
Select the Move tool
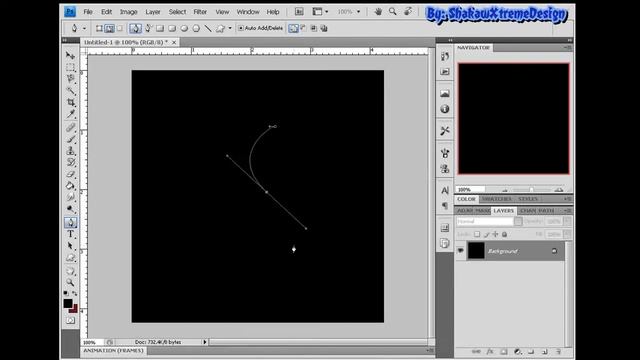71,55
